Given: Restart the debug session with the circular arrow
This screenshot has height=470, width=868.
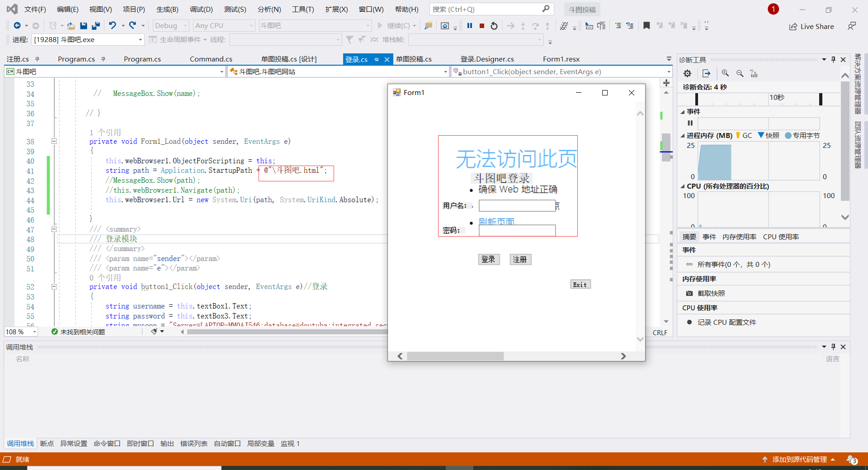Looking at the screenshot, I should pyautogui.click(x=494, y=26).
